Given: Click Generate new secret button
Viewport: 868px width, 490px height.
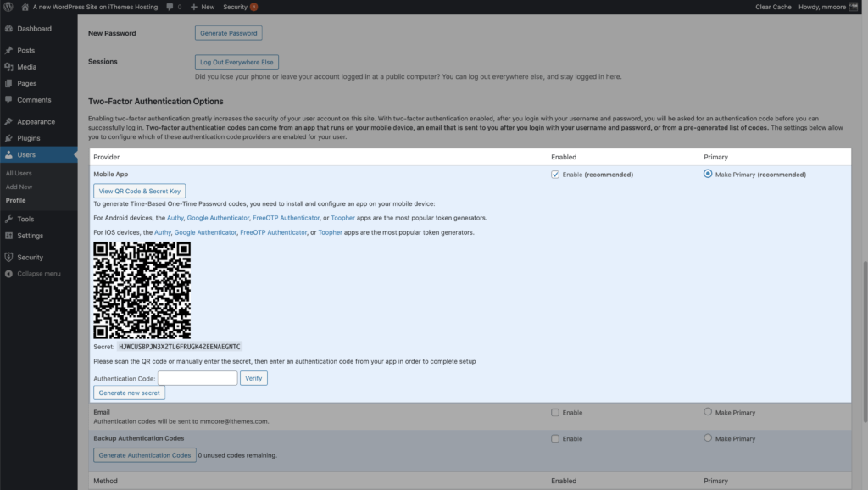Looking at the screenshot, I should pyautogui.click(x=129, y=393).
